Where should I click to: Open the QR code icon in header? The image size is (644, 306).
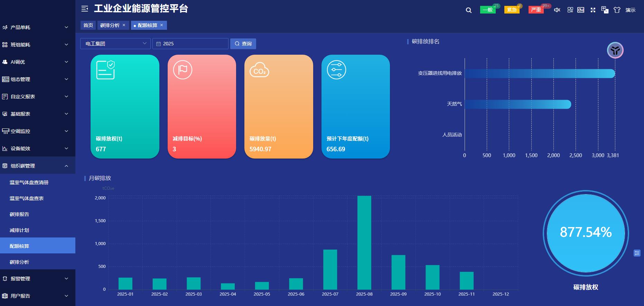click(570, 10)
